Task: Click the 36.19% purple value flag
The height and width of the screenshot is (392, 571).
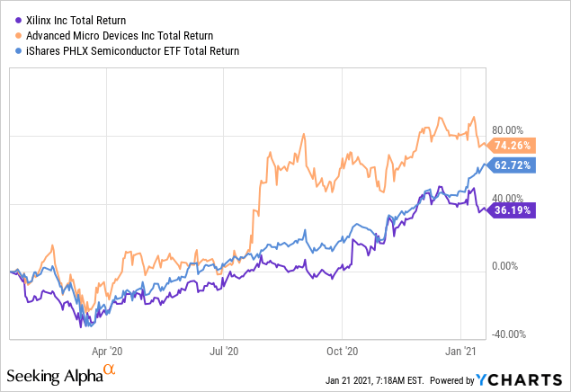Action: pyautogui.click(x=510, y=210)
